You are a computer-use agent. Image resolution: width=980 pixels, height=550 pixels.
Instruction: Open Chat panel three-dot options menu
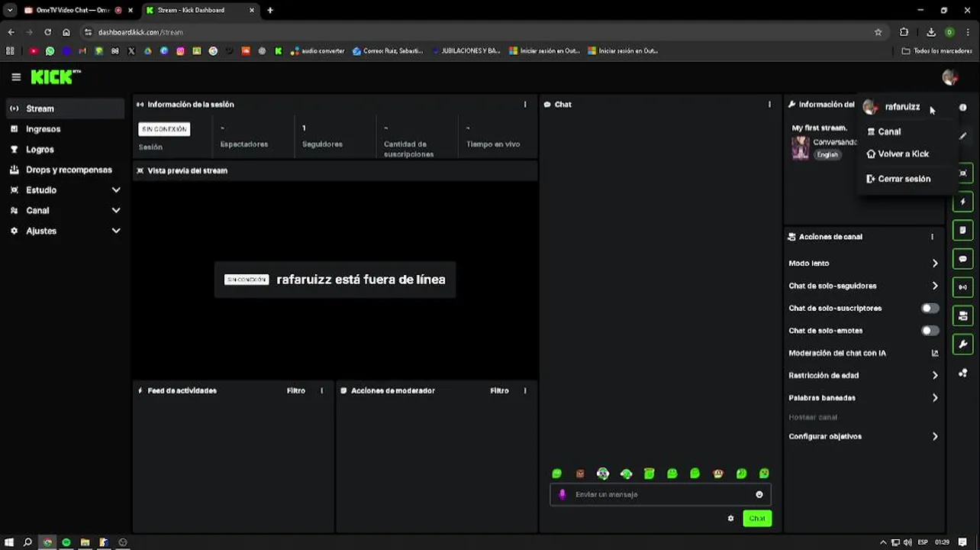pos(769,104)
